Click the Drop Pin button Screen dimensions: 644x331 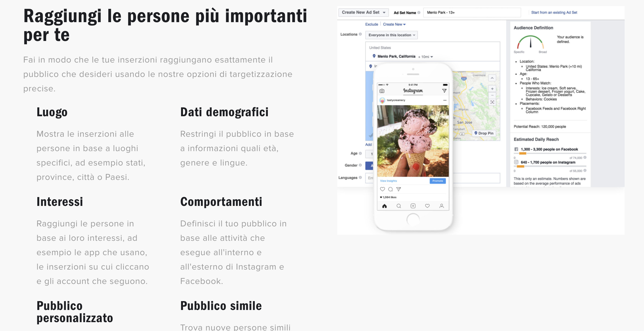tap(484, 133)
